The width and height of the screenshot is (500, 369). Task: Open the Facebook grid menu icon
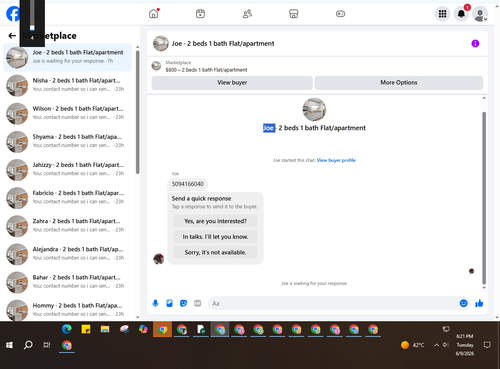pos(442,14)
